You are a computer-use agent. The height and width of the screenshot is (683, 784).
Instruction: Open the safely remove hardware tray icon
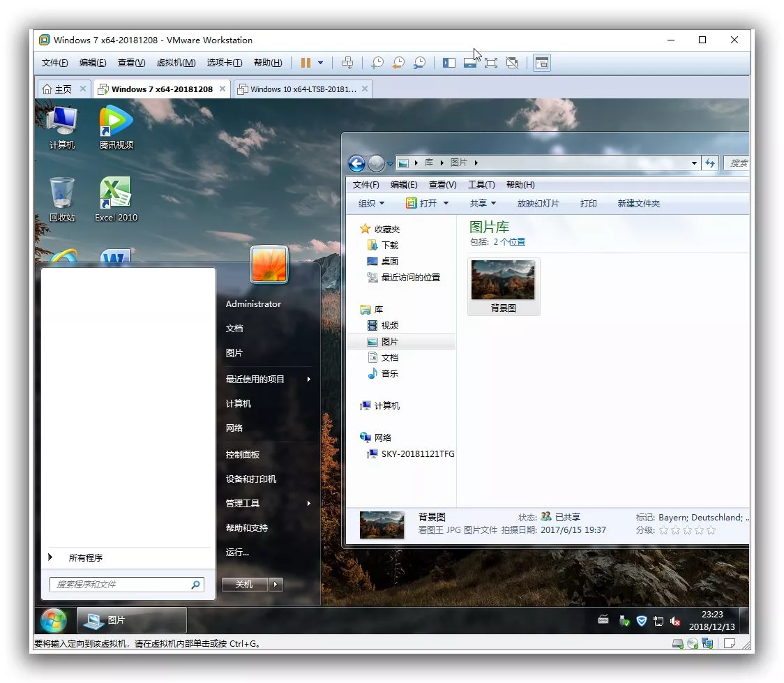coord(624,622)
